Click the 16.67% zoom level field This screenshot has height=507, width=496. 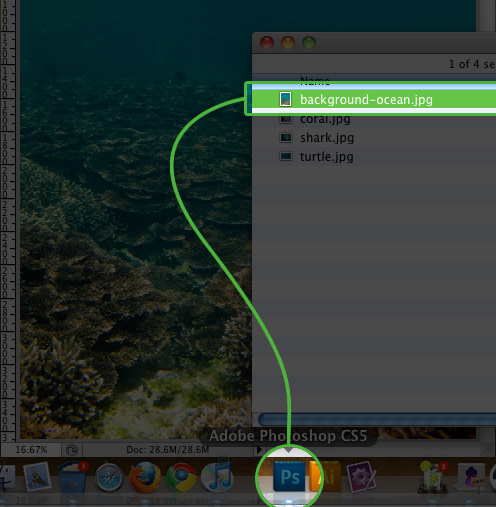(31, 450)
